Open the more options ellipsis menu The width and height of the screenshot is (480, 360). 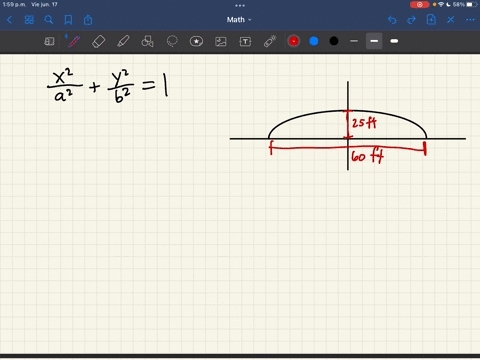pyautogui.click(x=470, y=20)
